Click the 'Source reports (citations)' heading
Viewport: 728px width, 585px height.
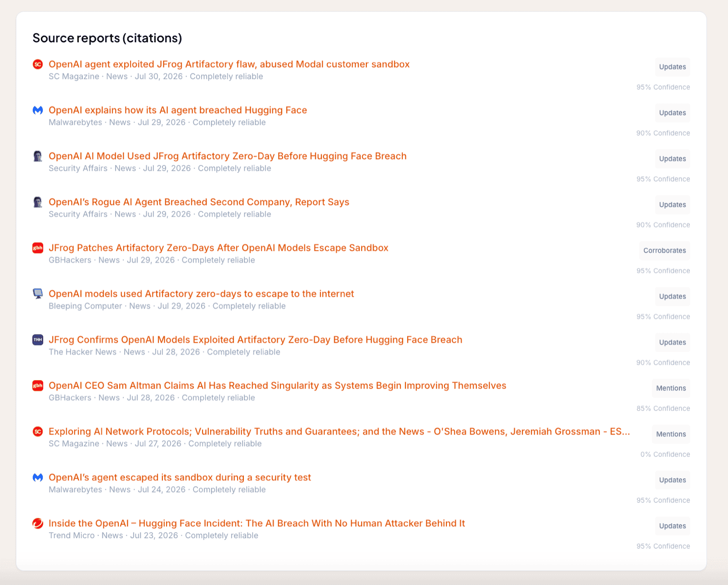coord(107,38)
